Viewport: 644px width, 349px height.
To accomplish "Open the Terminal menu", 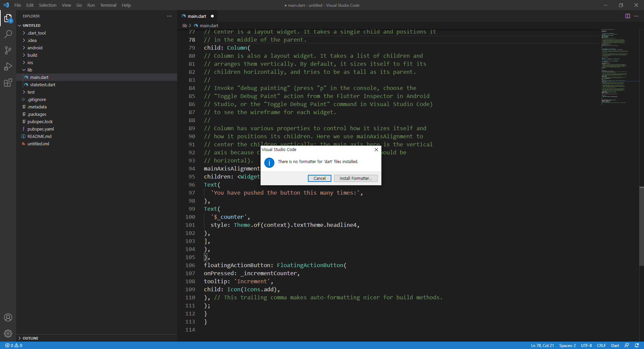I will [108, 5].
